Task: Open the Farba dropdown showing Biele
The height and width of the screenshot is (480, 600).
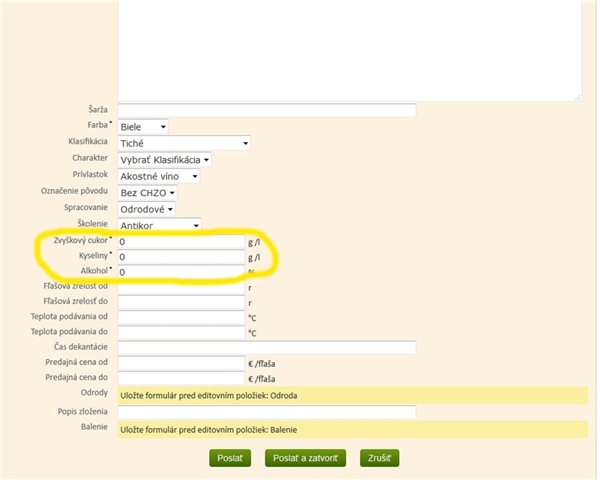Action: tap(143, 127)
